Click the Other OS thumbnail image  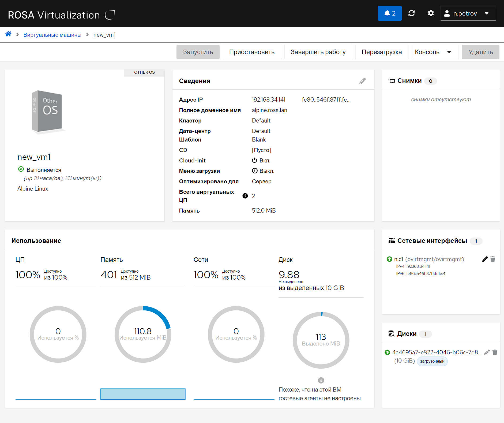47,111
